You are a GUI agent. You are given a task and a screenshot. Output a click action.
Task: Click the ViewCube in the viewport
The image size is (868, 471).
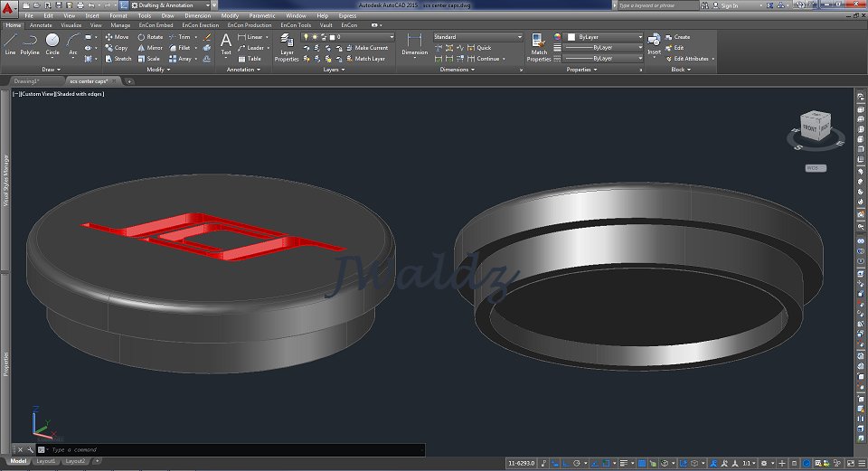pos(816,127)
